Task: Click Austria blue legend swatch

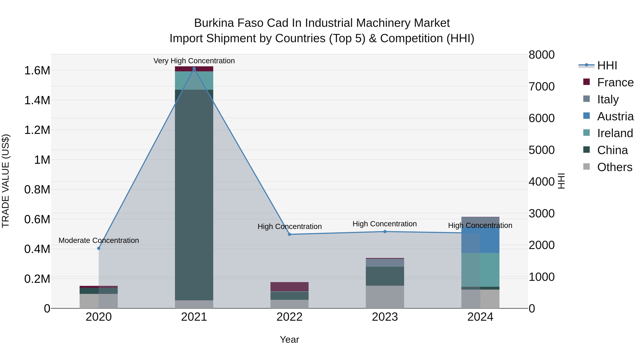Action: pos(587,116)
